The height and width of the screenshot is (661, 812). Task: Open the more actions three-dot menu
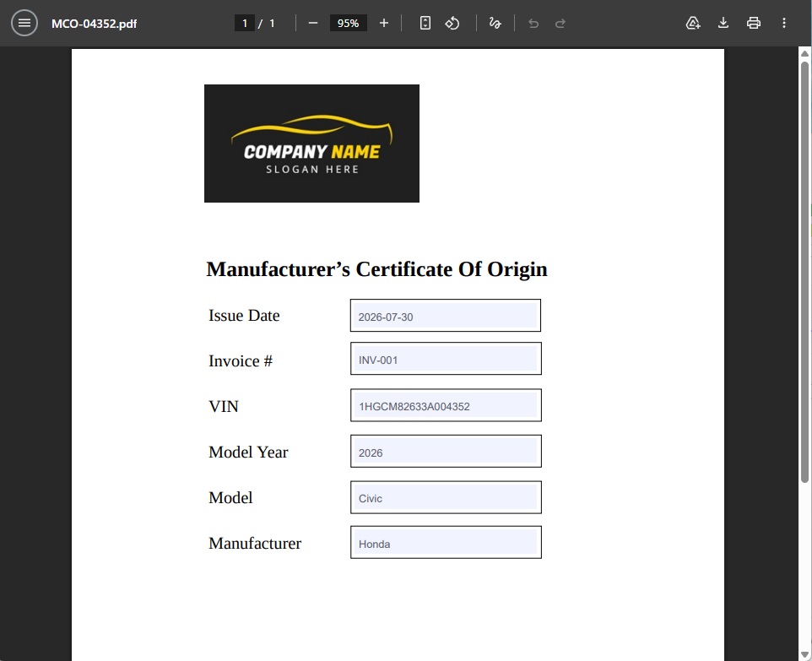(x=784, y=24)
